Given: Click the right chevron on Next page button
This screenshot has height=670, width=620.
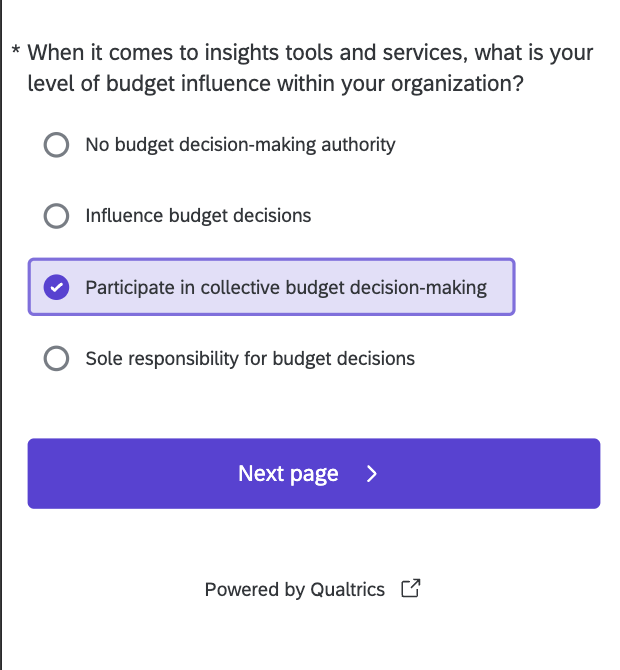Looking at the screenshot, I should click(x=372, y=474).
